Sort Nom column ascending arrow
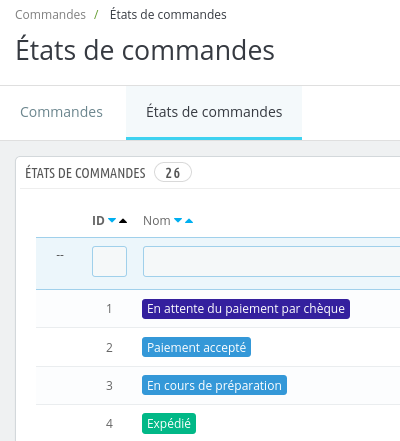 click(189, 220)
